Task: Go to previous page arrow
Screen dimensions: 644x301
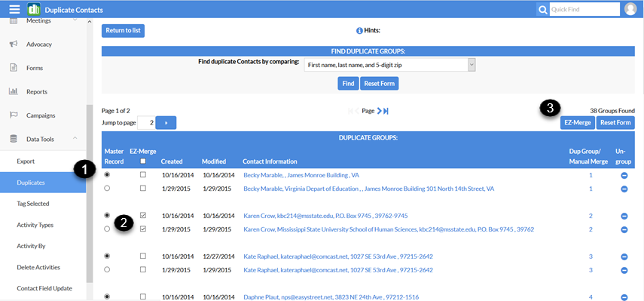Action: coord(357,111)
